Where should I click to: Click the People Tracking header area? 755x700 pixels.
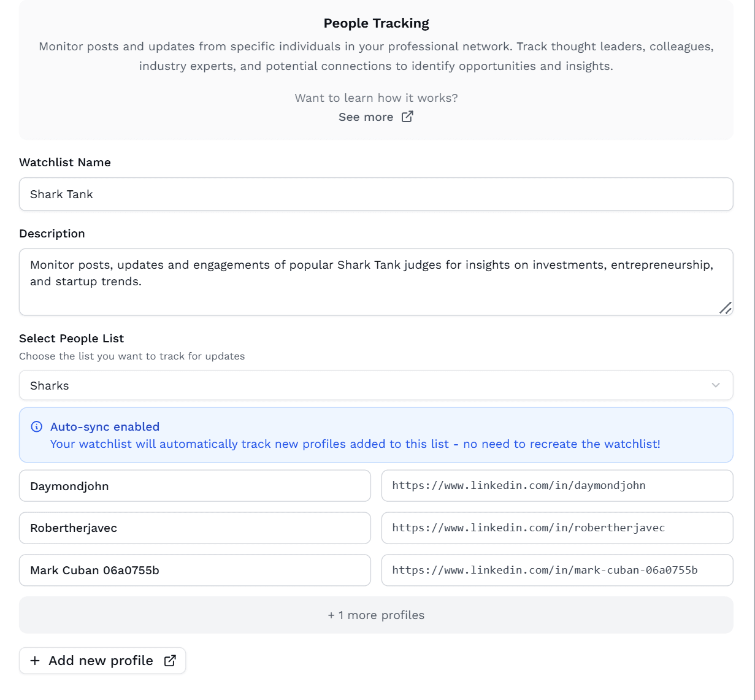pos(376,23)
